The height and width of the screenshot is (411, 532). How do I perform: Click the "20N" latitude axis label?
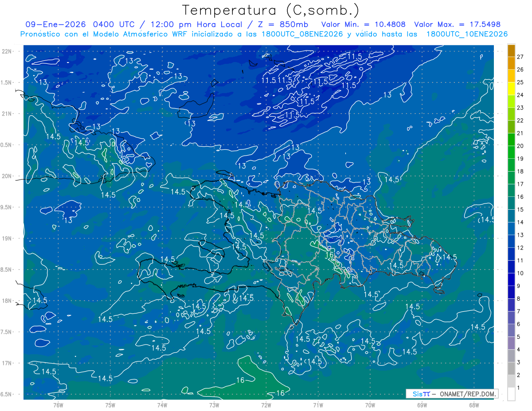pos(8,176)
